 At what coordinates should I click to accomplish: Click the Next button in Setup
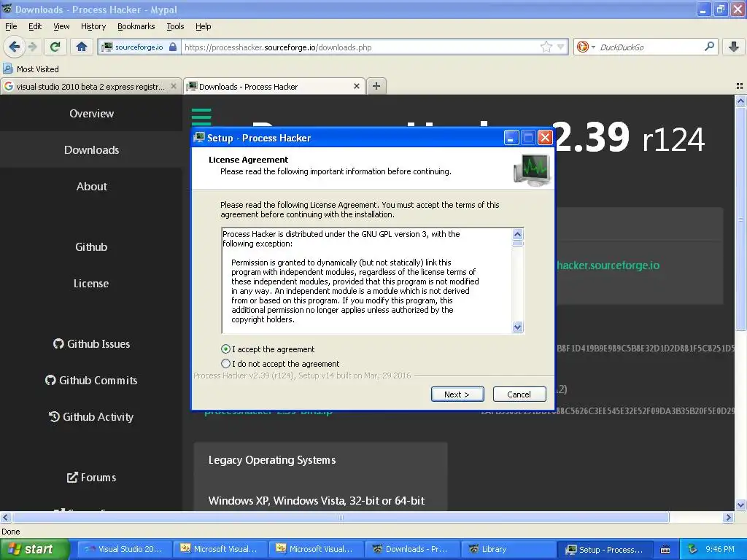457,394
